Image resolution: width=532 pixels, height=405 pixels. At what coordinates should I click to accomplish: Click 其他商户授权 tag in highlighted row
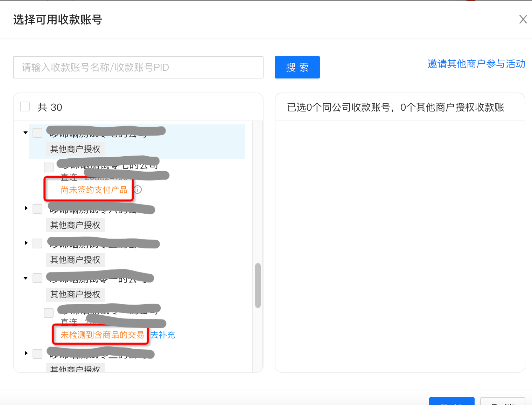coord(75,149)
